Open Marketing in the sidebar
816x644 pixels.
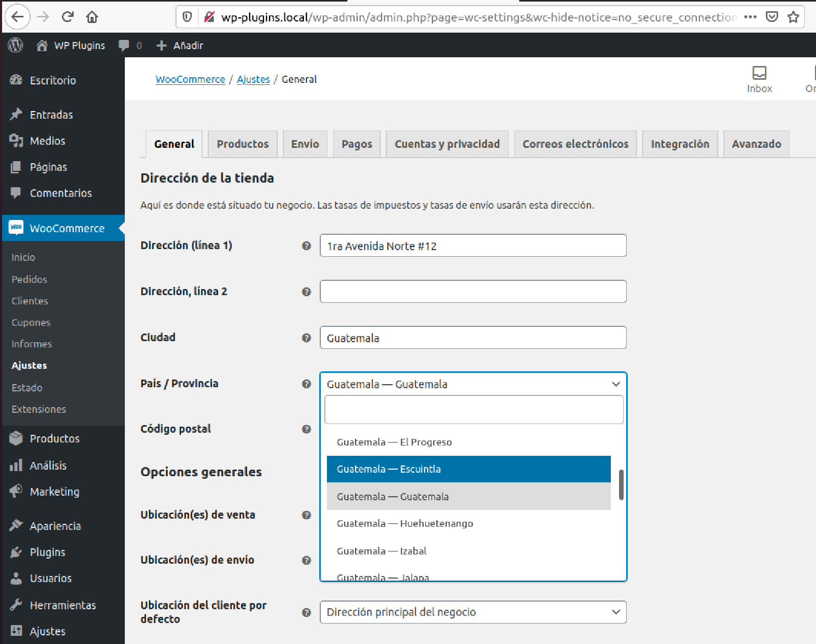(x=63, y=492)
